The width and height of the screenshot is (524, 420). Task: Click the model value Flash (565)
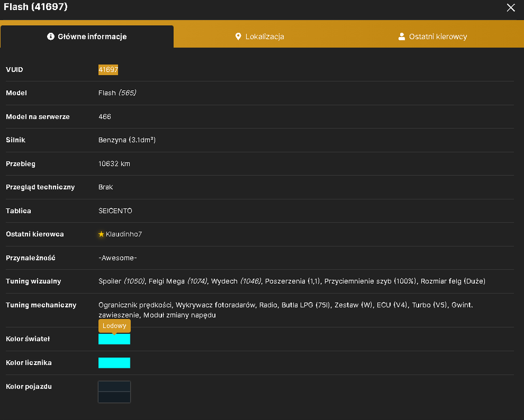117,93
